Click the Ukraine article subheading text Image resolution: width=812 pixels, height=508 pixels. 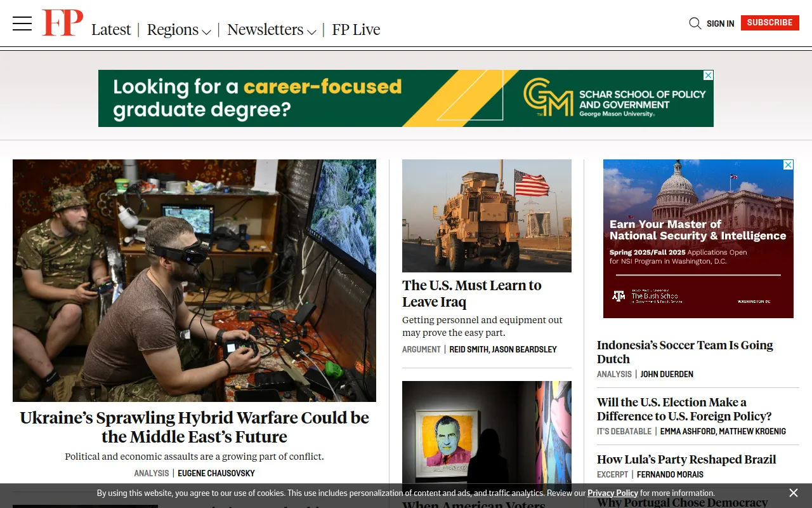coord(194,456)
